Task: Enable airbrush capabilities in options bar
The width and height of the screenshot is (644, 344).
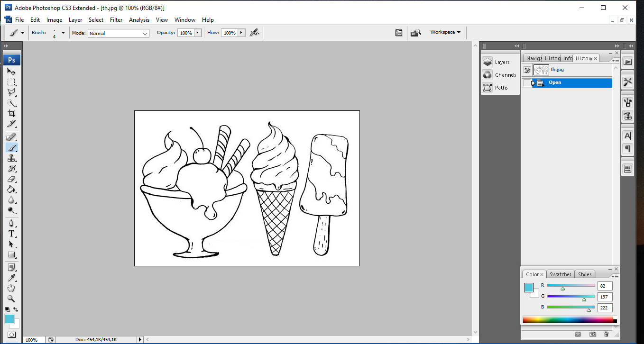Action: coord(255,33)
